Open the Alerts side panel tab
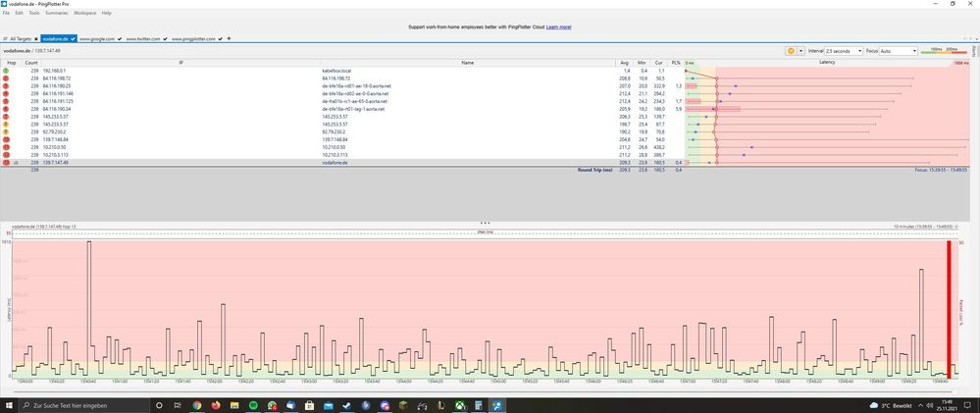Image resolution: width=980 pixels, height=413 pixels. click(x=974, y=51)
